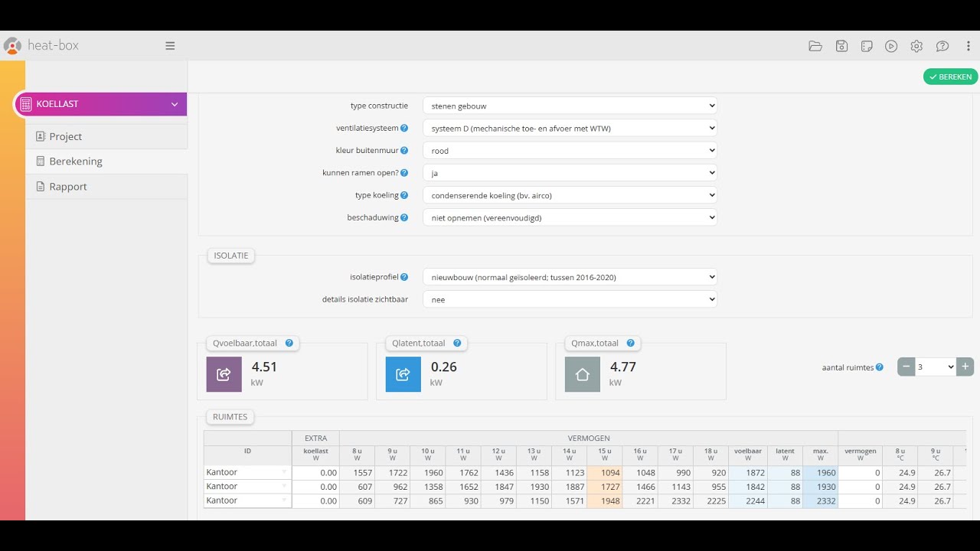Open the kunnen ramen open dropdown

(570, 173)
